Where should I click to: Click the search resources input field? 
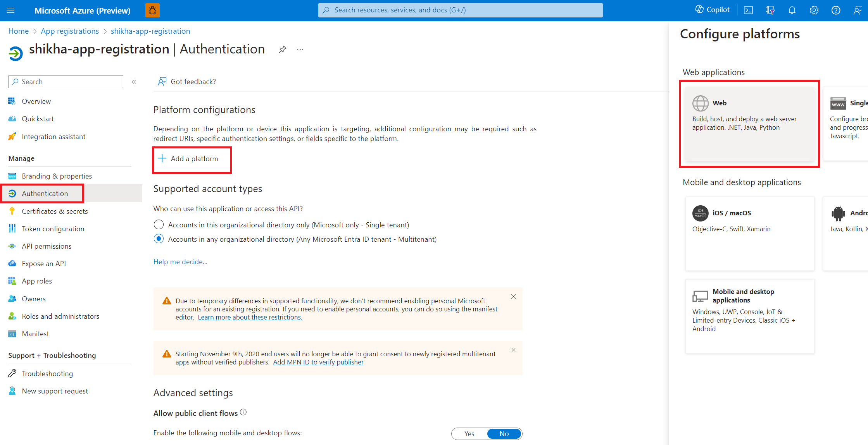tap(460, 10)
